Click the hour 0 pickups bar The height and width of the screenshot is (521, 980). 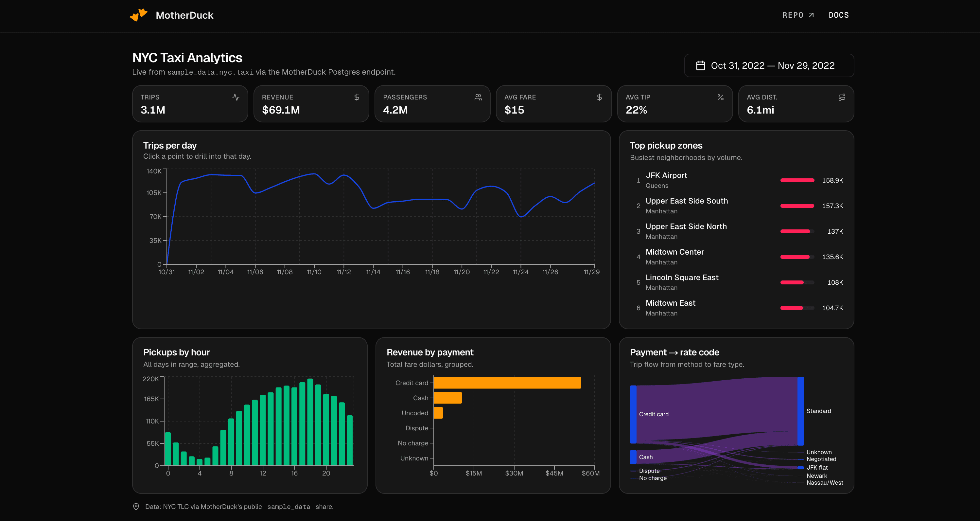point(168,449)
